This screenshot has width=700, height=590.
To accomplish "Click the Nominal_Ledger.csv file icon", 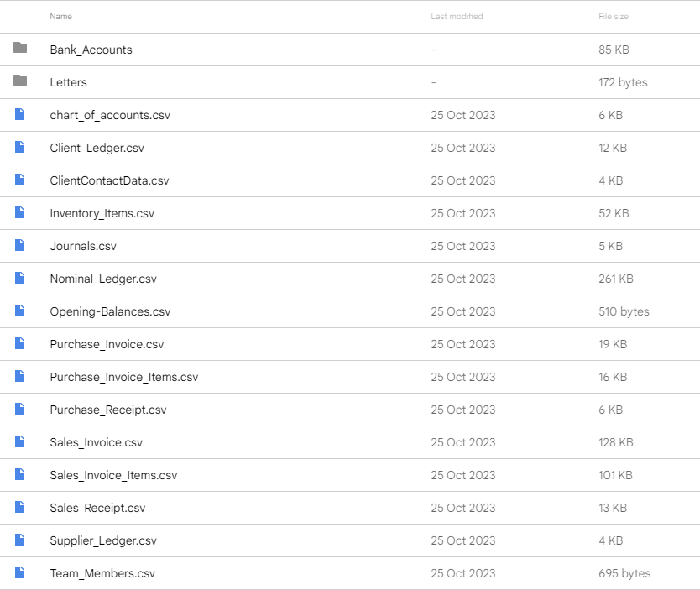I will coord(19,278).
